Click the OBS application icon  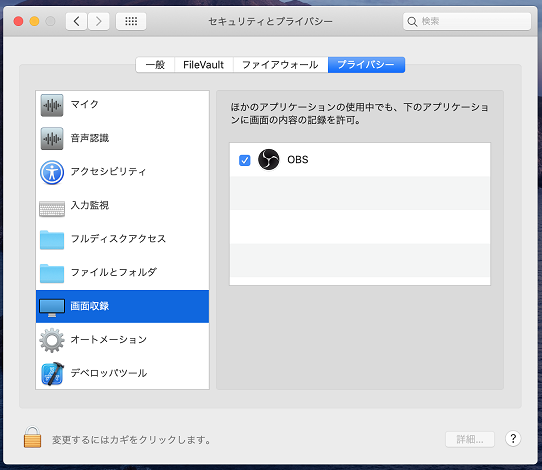[269, 159]
